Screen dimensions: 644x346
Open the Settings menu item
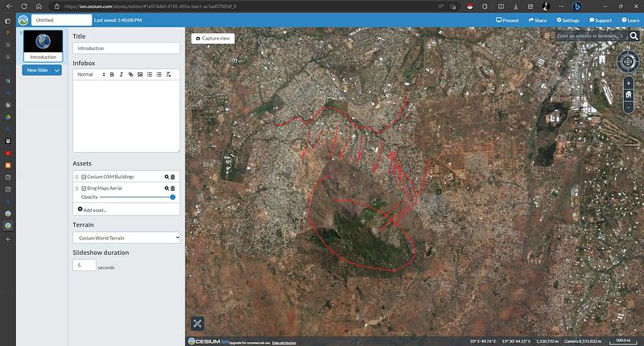(567, 20)
